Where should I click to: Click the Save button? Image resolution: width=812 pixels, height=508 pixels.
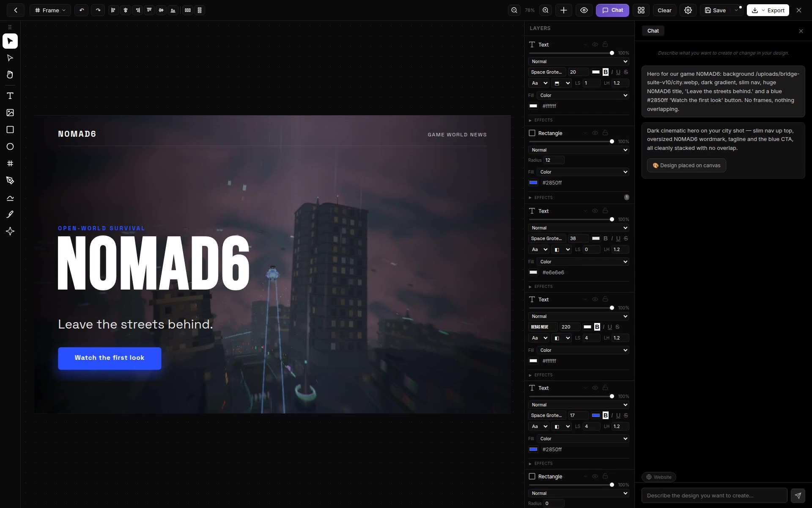(715, 10)
